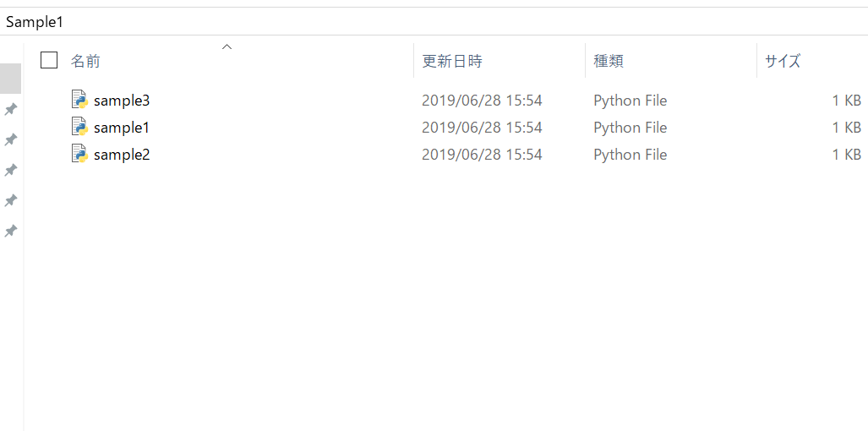Screen dimensions: 868x431
Task: Click the grey highlighted item in the navigation pane
Action: (10, 79)
